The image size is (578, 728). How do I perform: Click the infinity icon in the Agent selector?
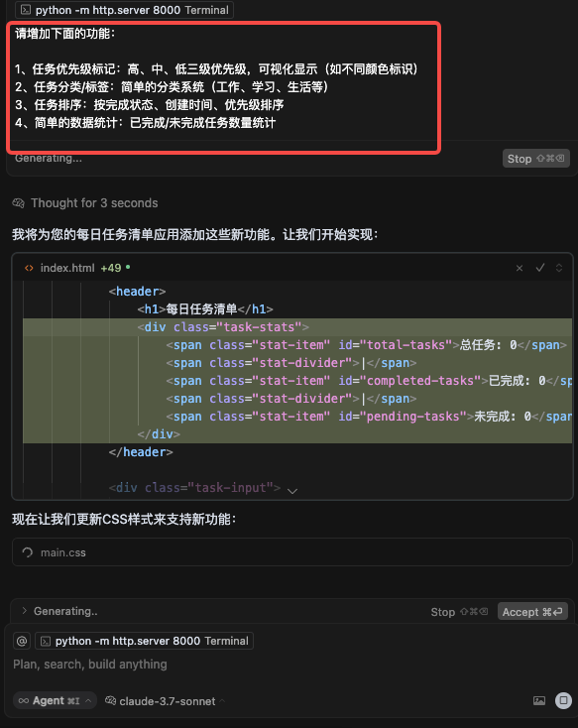click(24, 700)
